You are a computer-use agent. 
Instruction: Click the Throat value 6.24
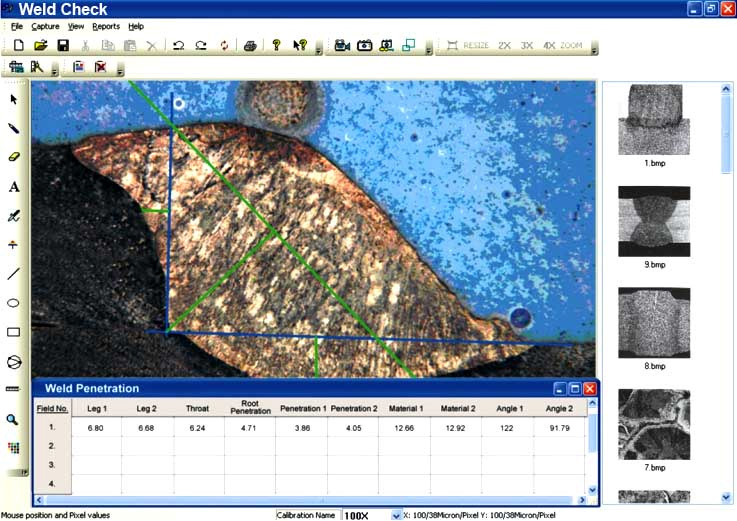(x=197, y=428)
